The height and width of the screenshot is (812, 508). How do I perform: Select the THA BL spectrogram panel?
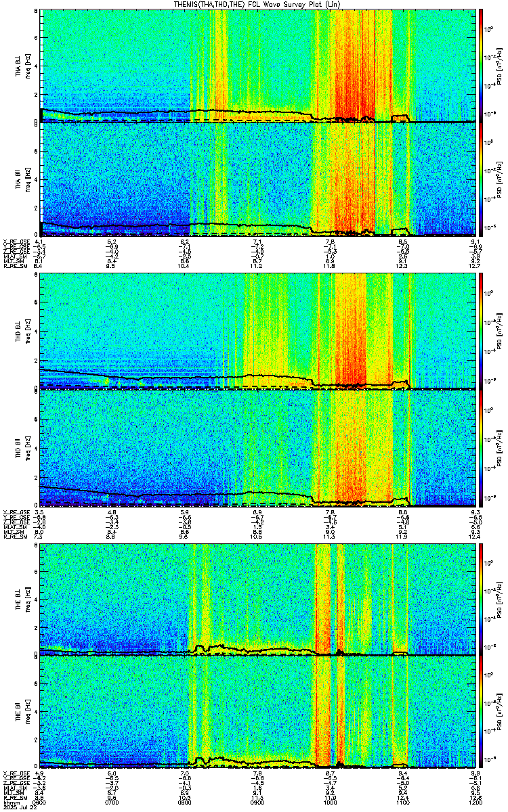tap(258, 65)
